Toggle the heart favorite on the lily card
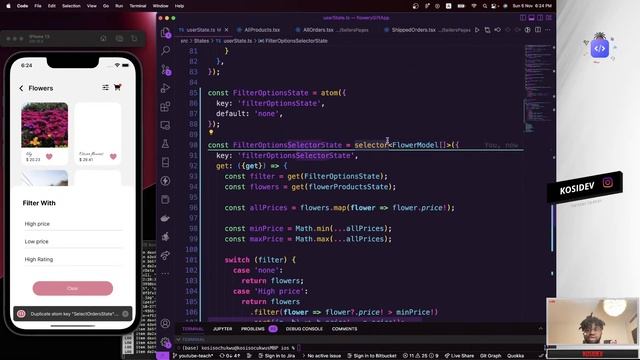 [x=49, y=156]
